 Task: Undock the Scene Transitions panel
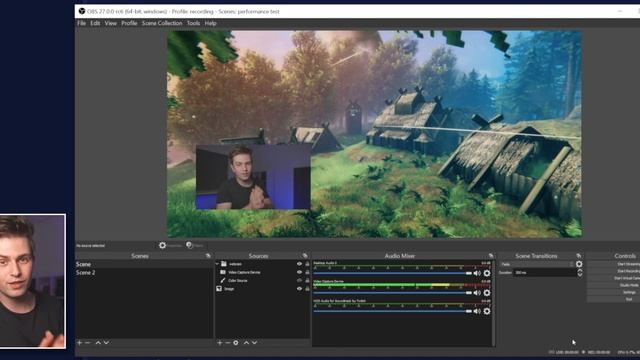(x=578, y=256)
